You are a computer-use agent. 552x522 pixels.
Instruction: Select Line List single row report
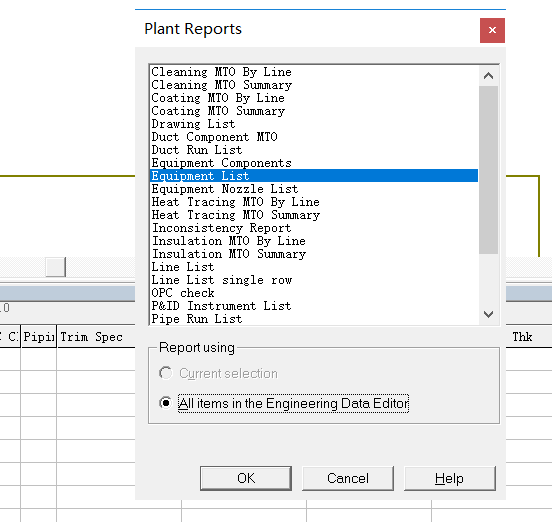(x=314, y=280)
